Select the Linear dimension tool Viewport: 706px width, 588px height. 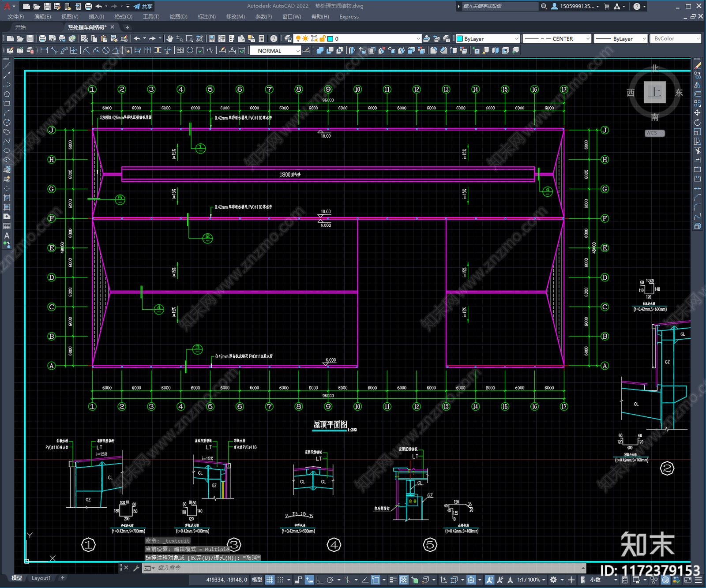pyautogui.click(x=44, y=50)
